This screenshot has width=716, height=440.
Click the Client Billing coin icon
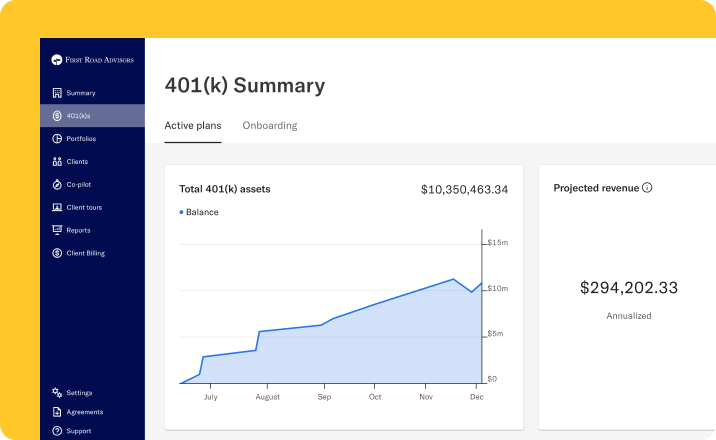pos(57,254)
